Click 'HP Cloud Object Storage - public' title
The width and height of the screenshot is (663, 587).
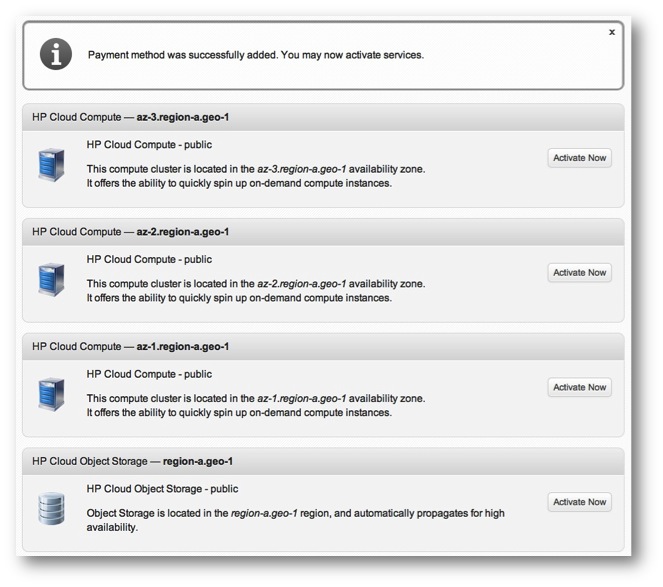pos(162,489)
